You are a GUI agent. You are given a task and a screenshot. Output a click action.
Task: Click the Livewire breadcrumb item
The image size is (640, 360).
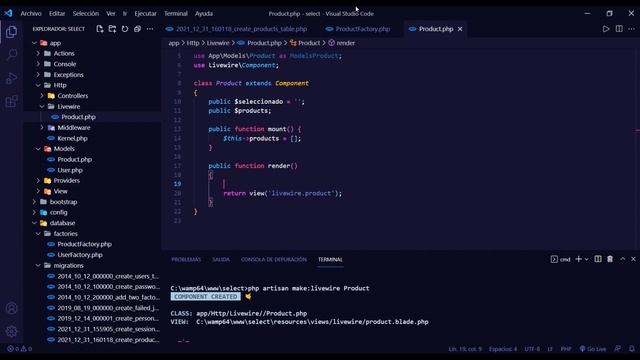tap(218, 43)
